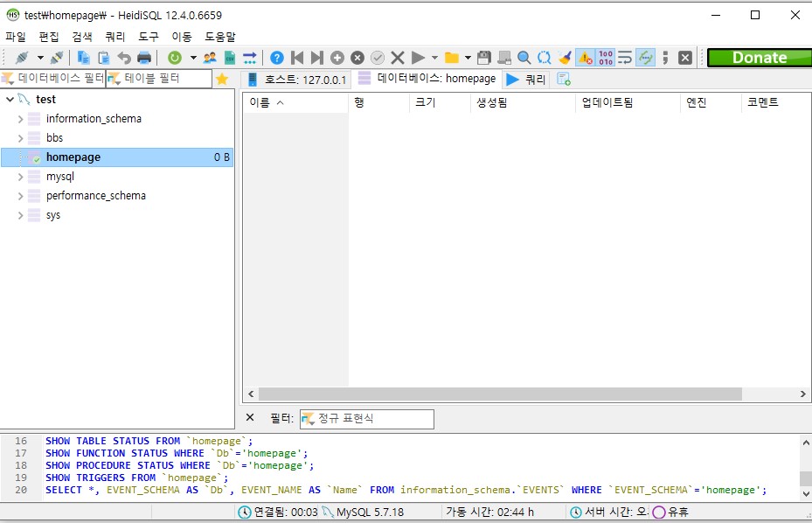Open the user manager icon
812x523 pixels.
point(210,58)
